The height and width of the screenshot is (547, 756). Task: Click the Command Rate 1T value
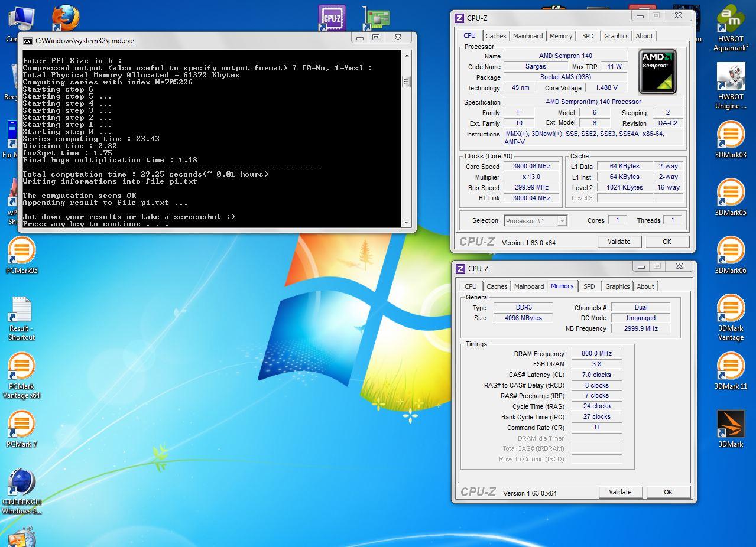(x=596, y=428)
